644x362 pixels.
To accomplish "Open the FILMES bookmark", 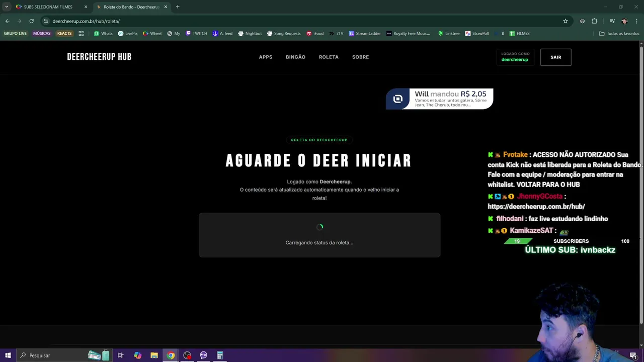I will click(519, 34).
